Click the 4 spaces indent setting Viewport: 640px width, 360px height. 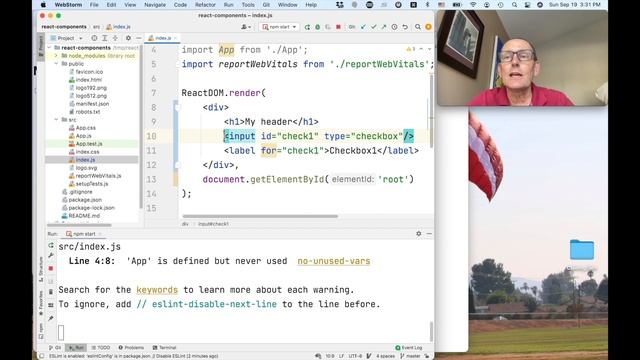pos(385,356)
